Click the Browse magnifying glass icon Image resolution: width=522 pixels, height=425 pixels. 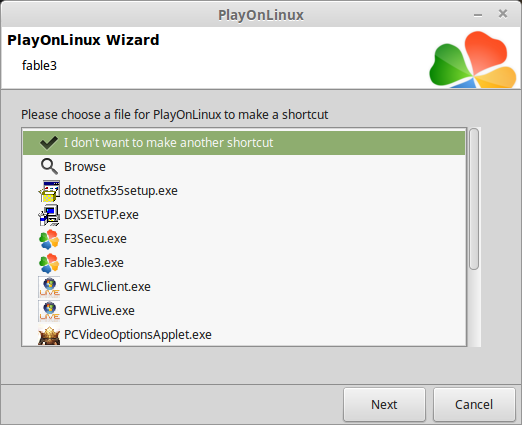pos(49,166)
